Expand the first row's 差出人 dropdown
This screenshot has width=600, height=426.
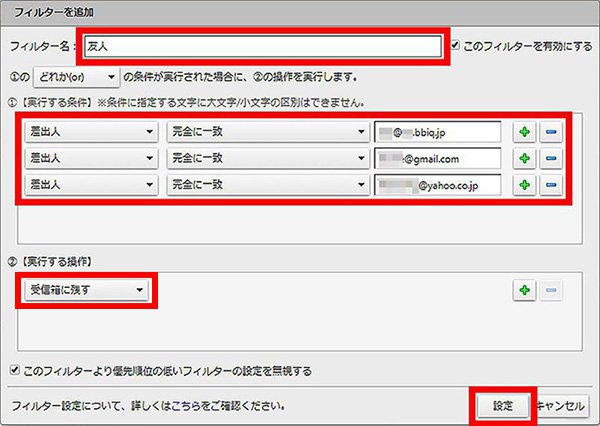91,132
